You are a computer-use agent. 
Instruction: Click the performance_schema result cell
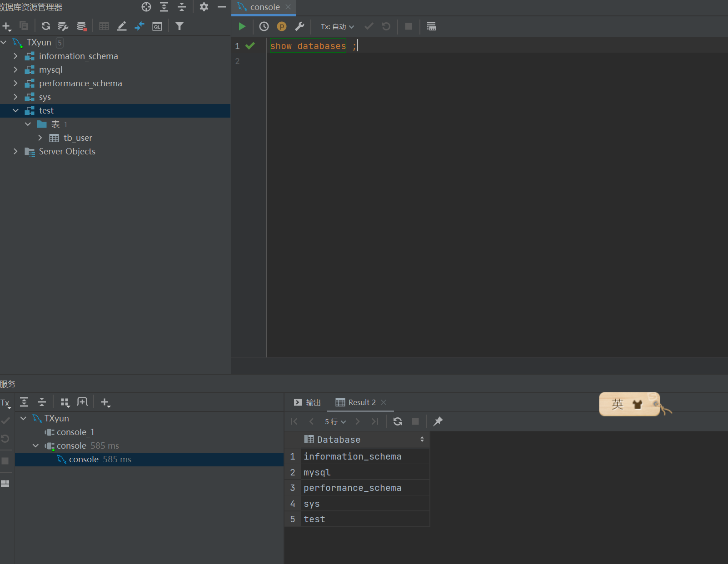(x=353, y=488)
